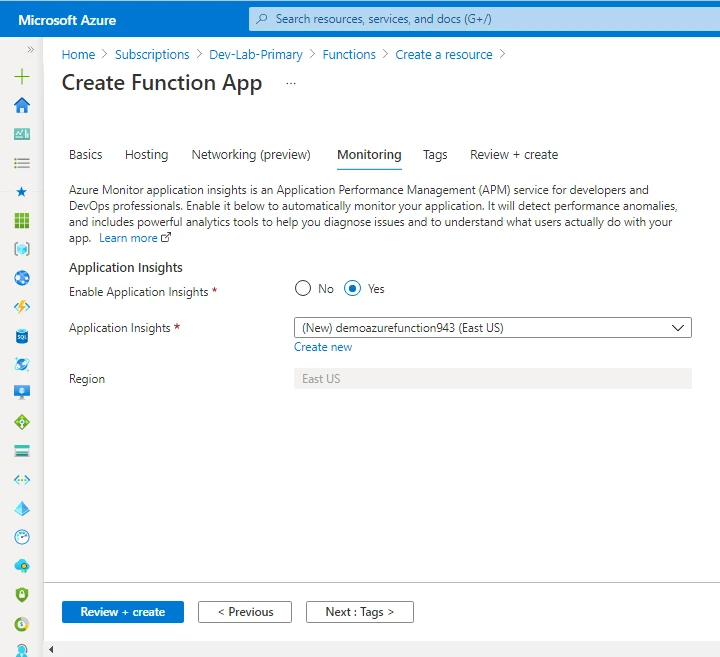The width and height of the screenshot is (720, 657).
Task: Open Help and support person icon
Action: pyautogui.click(x=22, y=651)
